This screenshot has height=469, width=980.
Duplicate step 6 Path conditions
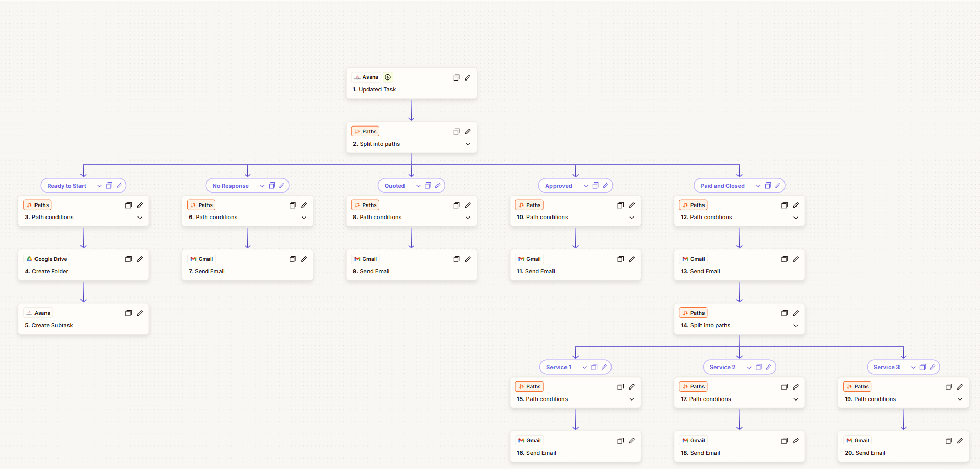[293, 205]
